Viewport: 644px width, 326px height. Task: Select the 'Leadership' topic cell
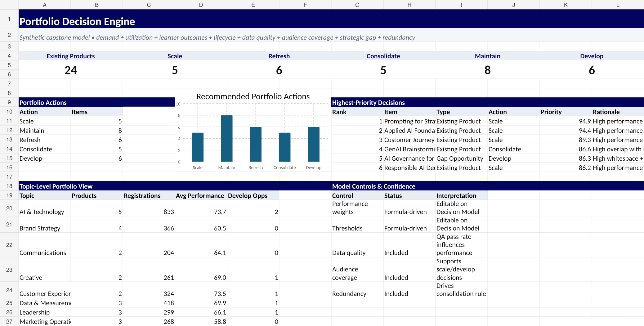pyautogui.click(x=45, y=312)
